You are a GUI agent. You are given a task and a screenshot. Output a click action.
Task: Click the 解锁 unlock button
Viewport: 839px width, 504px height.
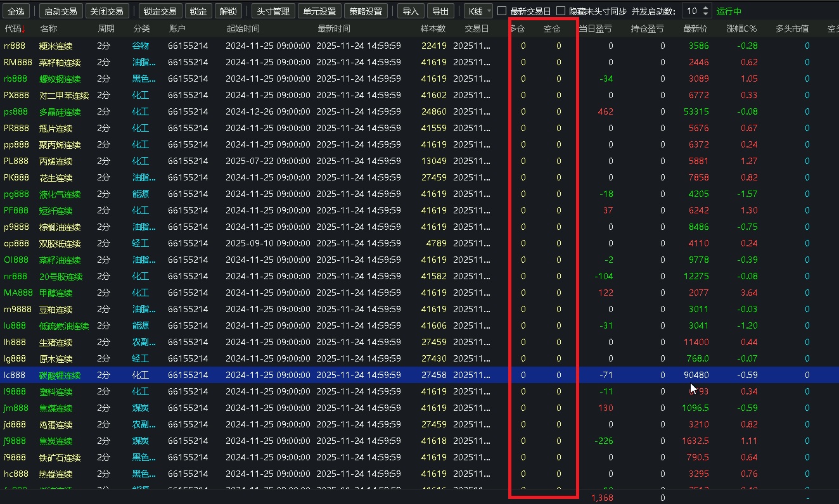(228, 11)
